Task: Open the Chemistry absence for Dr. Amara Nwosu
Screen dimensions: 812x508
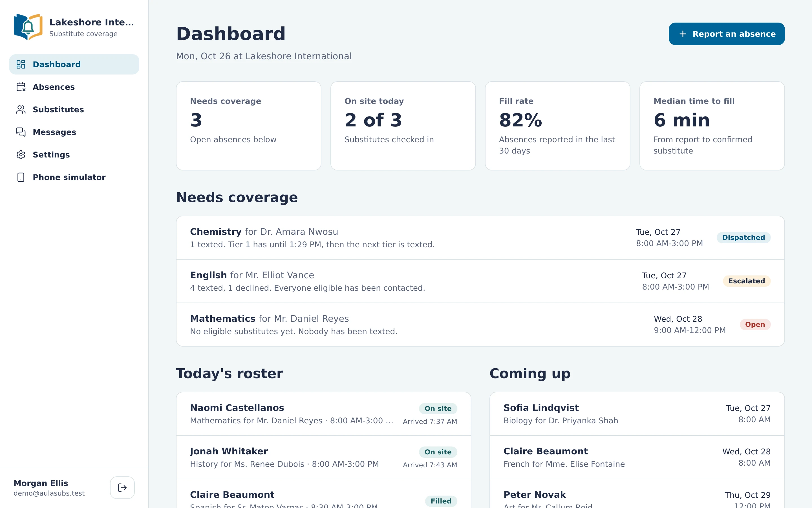Action: (x=480, y=238)
